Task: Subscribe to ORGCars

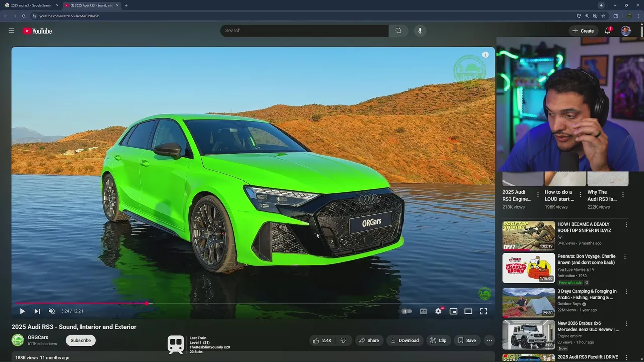Action: click(x=80, y=340)
